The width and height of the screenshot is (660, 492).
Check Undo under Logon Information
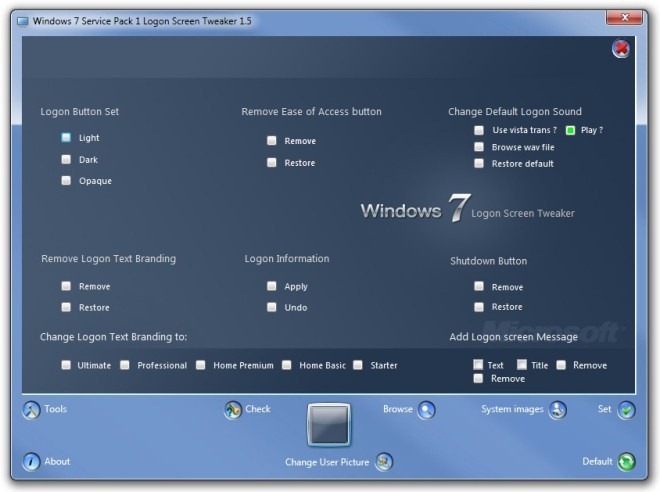pyautogui.click(x=272, y=307)
